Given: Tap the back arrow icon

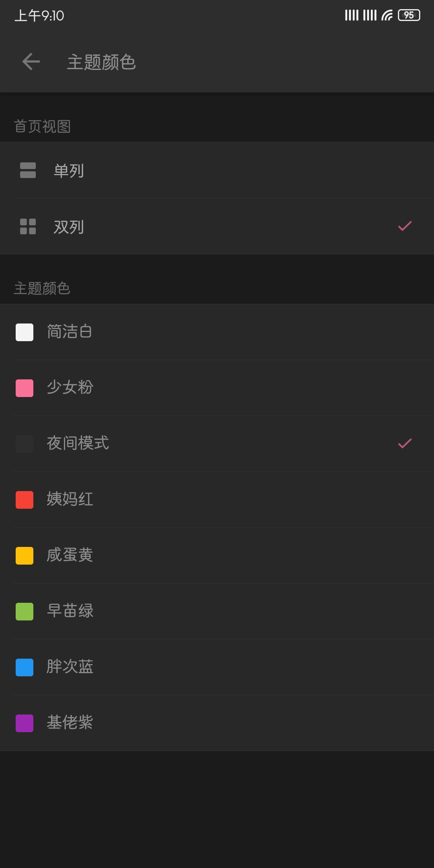Looking at the screenshot, I should click(x=31, y=62).
